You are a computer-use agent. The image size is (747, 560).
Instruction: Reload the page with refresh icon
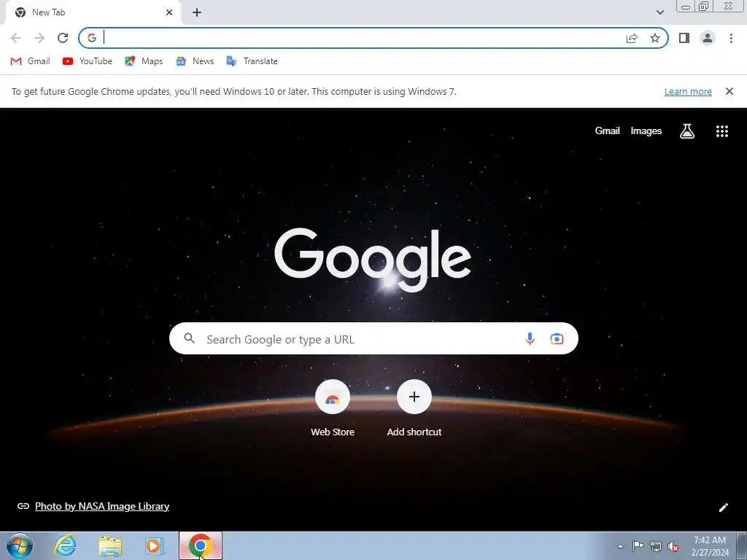coord(63,38)
